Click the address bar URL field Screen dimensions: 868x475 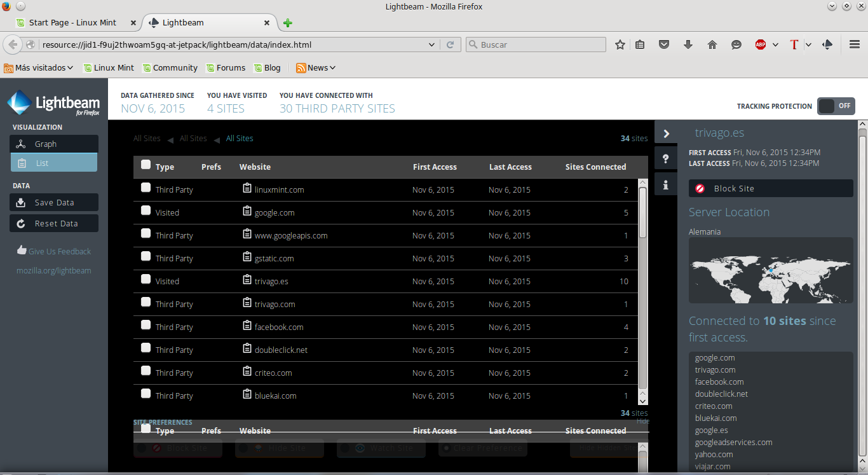(233, 45)
